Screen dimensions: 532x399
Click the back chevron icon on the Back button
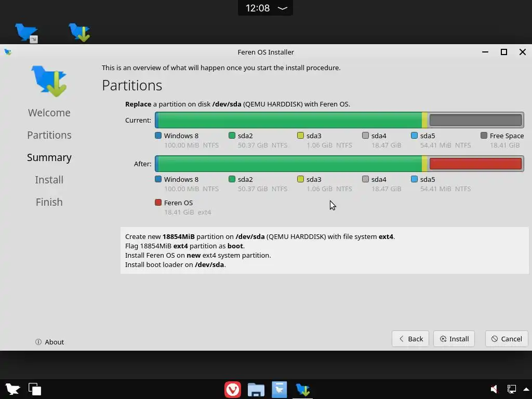402,339
